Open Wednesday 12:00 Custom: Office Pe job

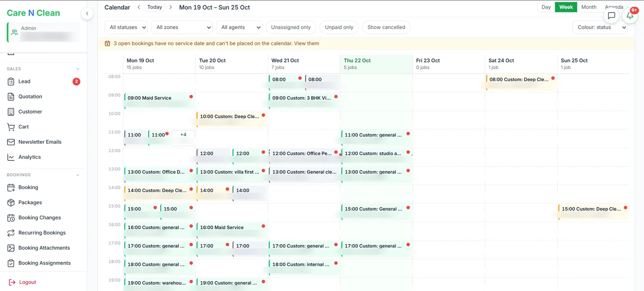pos(304,156)
